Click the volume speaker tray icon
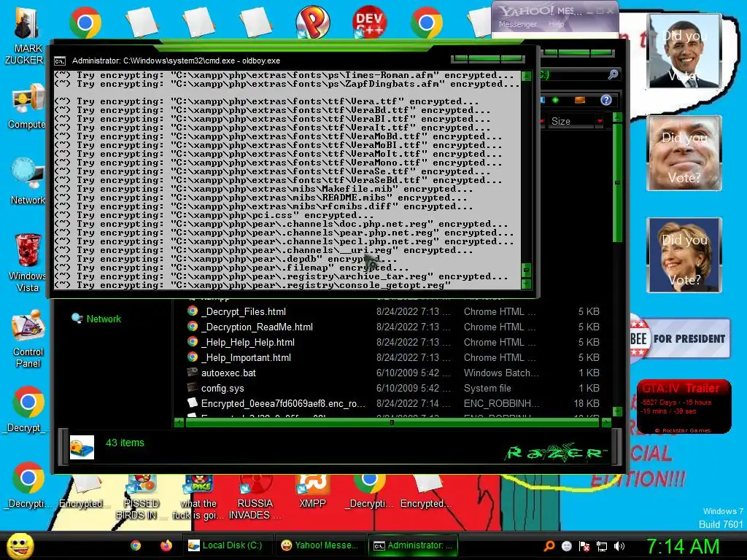Image resolution: width=747 pixels, height=560 pixels. pyautogui.click(x=619, y=546)
